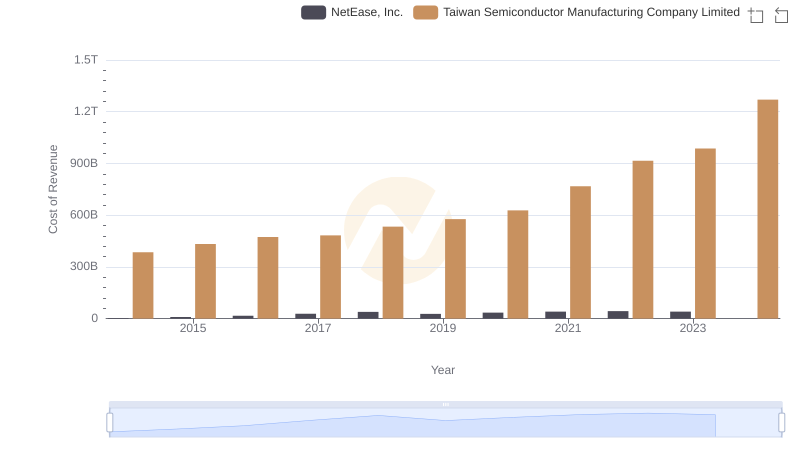The image size is (800, 461).
Task: Click the Taiwan Semiconductor orange legend swatch
Action: tap(426, 12)
